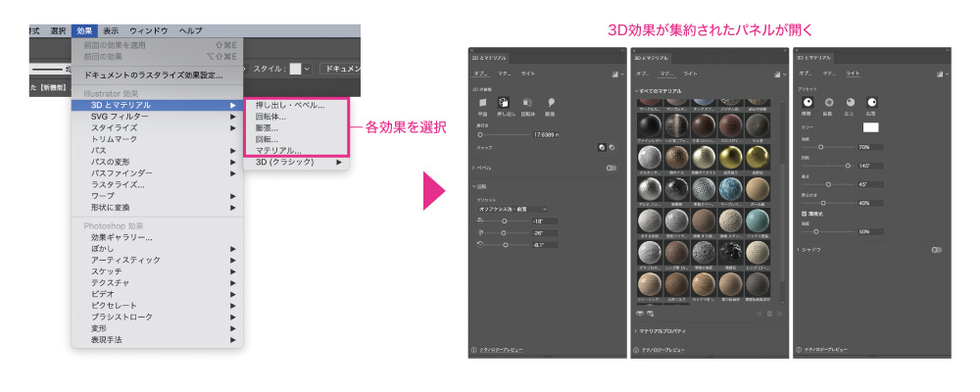The height and width of the screenshot is (392, 980).
Task: Select ドキュメントのラスタライズ効果設定... menu item
Action: pyautogui.click(x=154, y=75)
